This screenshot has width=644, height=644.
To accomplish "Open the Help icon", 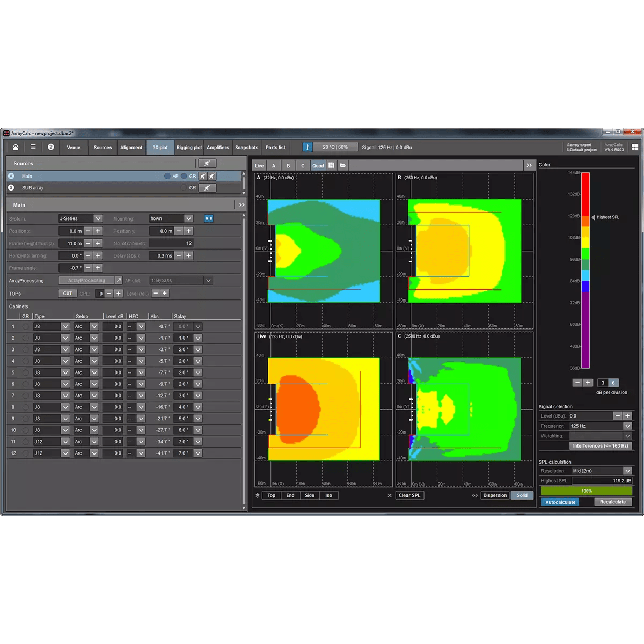I will click(x=50, y=147).
